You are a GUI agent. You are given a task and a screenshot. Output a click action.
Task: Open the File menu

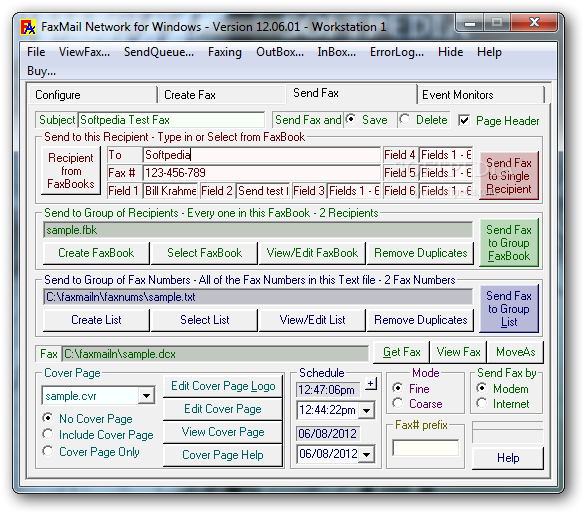[x=36, y=52]
